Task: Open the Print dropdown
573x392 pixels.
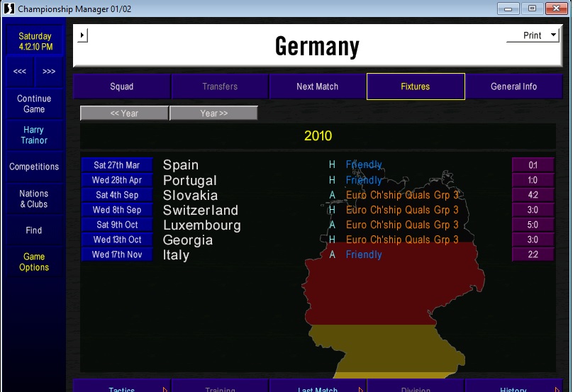Action: coord(533,35)
